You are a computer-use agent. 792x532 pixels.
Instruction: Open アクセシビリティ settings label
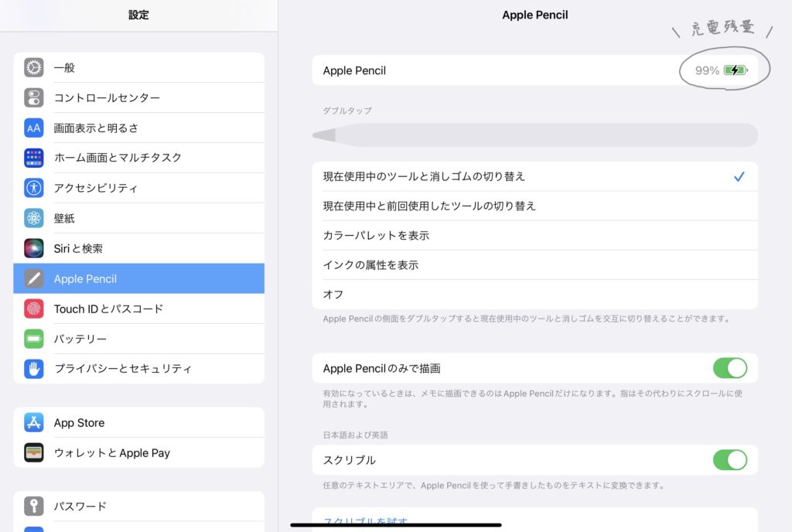pyautogui.click(x=95, y=188)
